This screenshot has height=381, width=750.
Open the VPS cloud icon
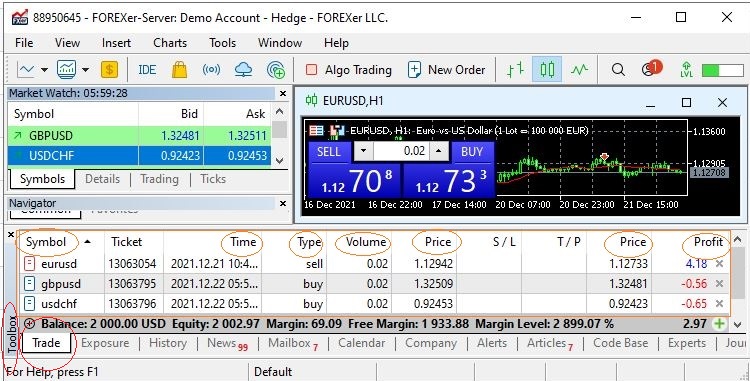243,70
